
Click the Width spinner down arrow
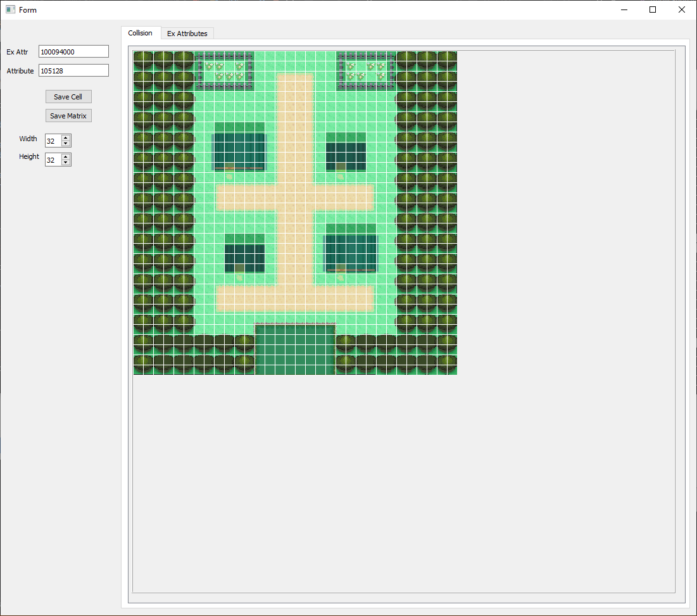click(x=66, y=144)
